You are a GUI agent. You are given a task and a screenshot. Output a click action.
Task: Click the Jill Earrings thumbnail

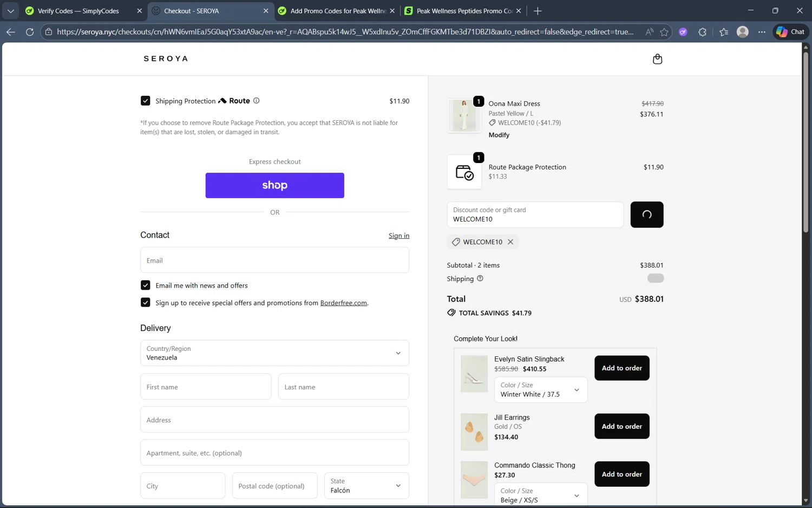pos(474,432)
